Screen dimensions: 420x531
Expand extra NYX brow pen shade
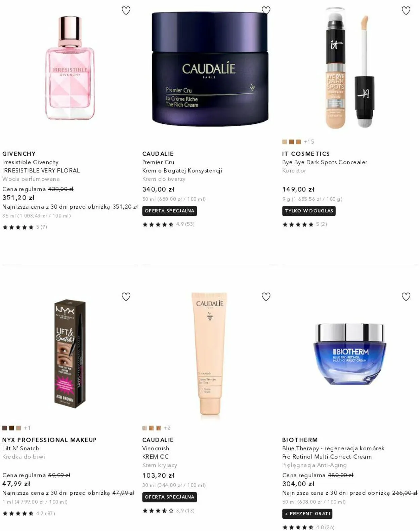point(27,428)
